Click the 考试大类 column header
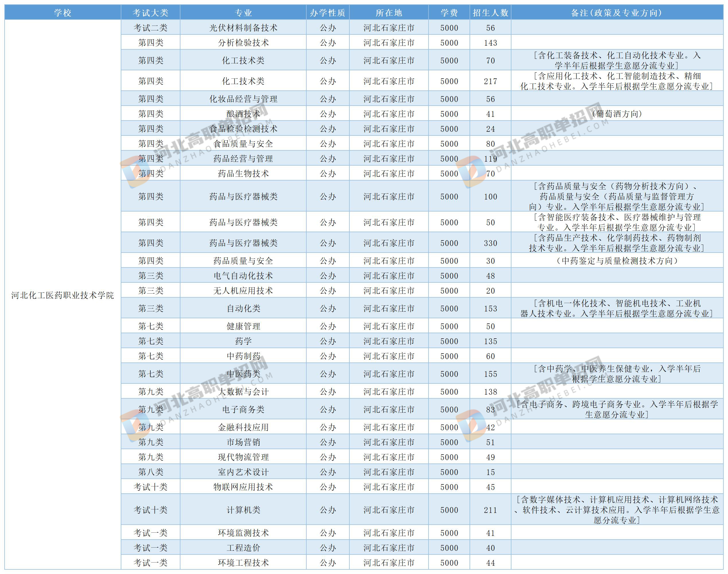The height and width of the screenshot is (574, 728). pyautogui.click(x=150, y=13)
